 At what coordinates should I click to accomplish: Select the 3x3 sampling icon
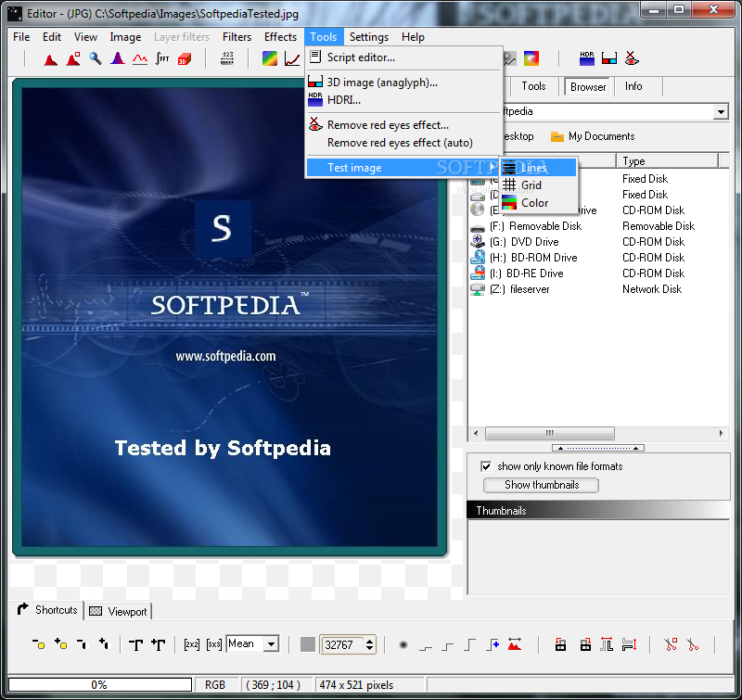[214, 644]
